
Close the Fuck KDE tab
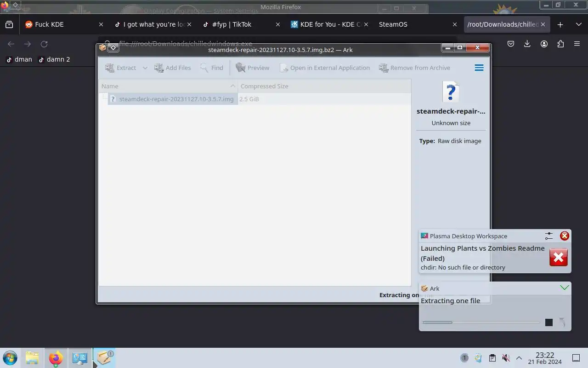pyautogui.click(x=101, y=24)
